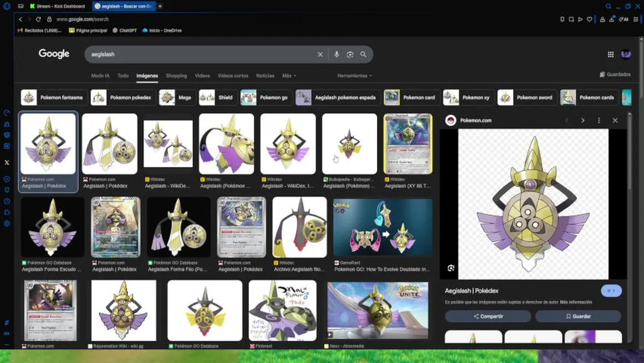The height and width of the screenshot is (363, 644).
Task: Select Pokemon sword filter chip
Action: 526,98
